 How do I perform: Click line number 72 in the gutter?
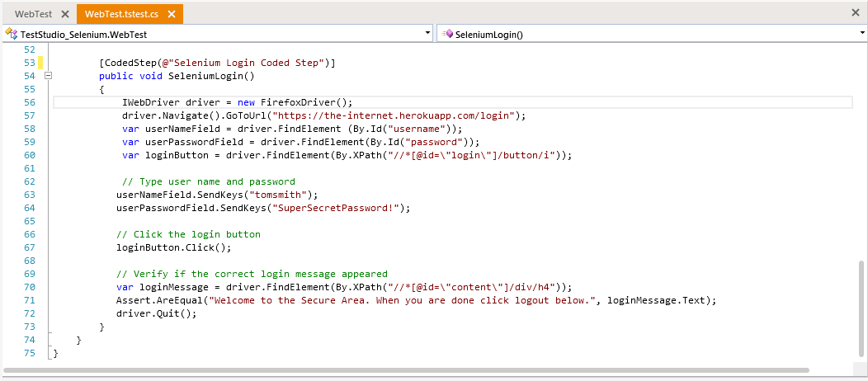[x=30, y=313]
